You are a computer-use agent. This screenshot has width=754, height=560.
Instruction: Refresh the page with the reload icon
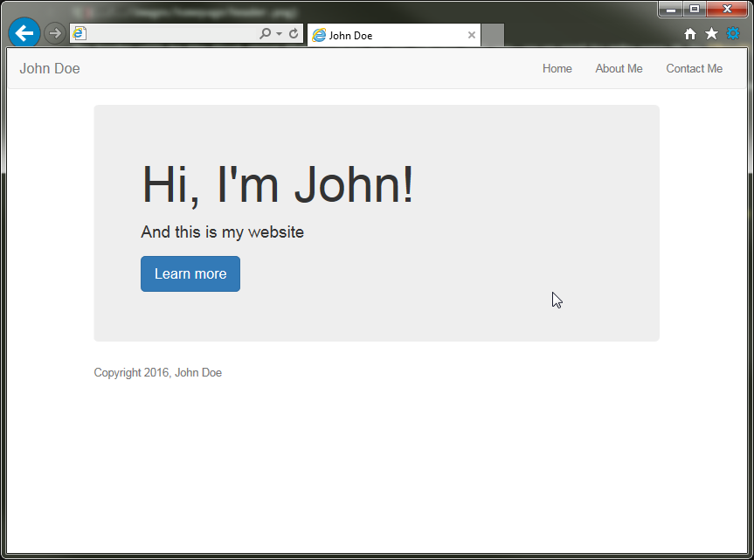[x=294, y=34]
